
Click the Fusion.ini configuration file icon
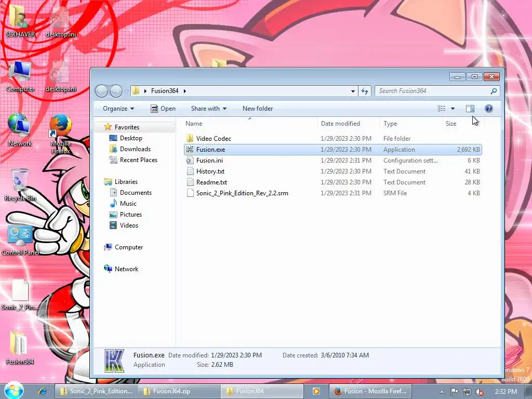click(x=190, y=161)
